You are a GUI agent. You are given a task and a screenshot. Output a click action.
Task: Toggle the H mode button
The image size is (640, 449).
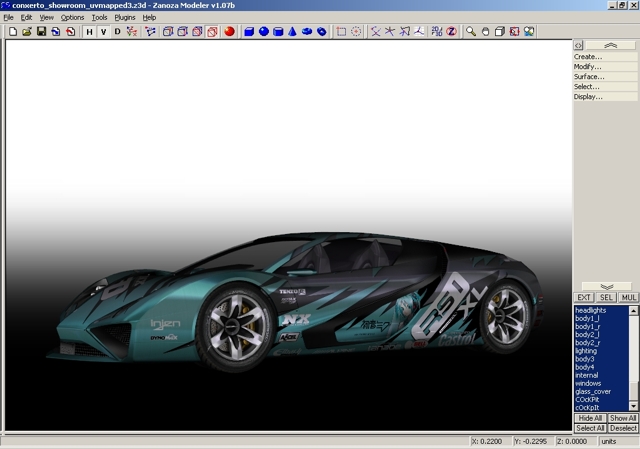coord(89,32)
